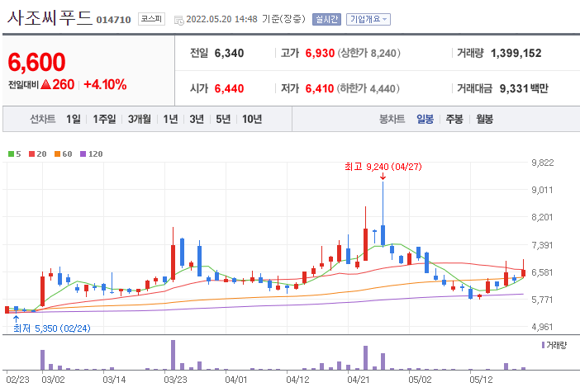Image resolution: width=580 pixels, height=392 pixels.
Task: Click the calendar icon beside the date
Action: [179, 20]
